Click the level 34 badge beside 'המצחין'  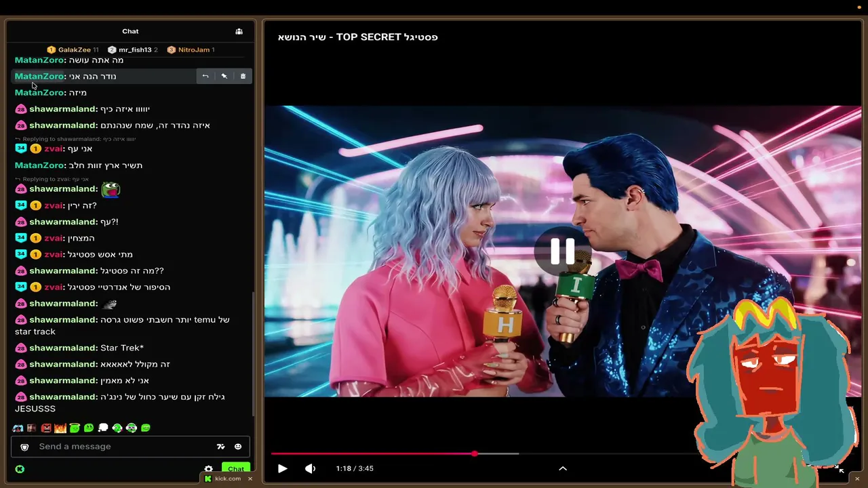(x=21, y=238)
